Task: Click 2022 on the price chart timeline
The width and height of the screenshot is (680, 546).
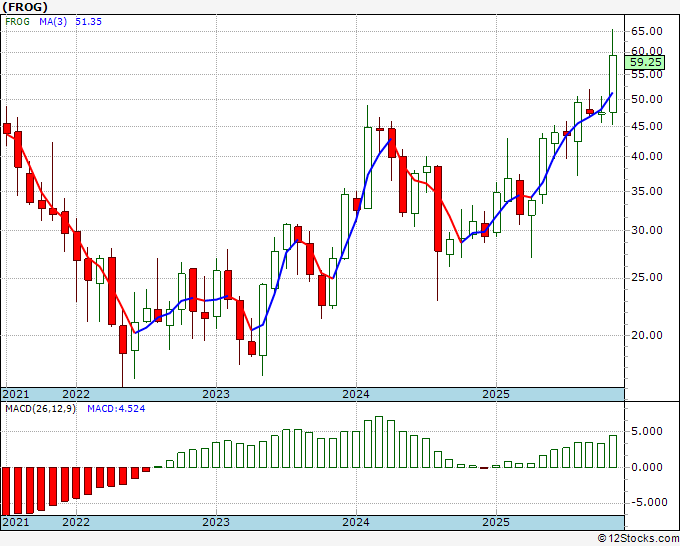Action: [x=76, y=394]
